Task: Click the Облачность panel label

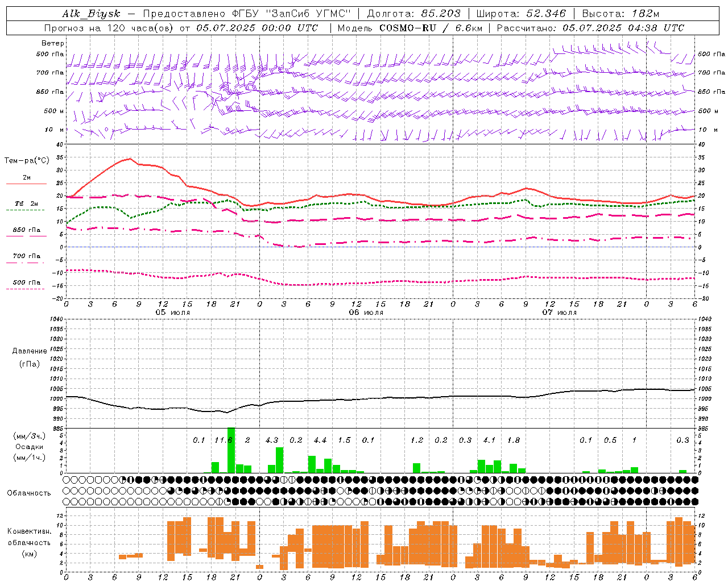Action: click(x=29, y=493)
